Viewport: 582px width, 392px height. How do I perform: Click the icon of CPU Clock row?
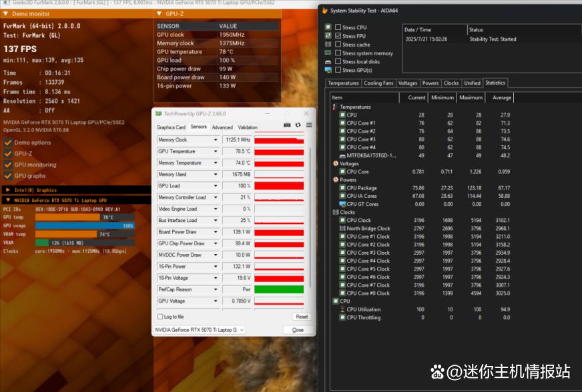pos(342,220)
